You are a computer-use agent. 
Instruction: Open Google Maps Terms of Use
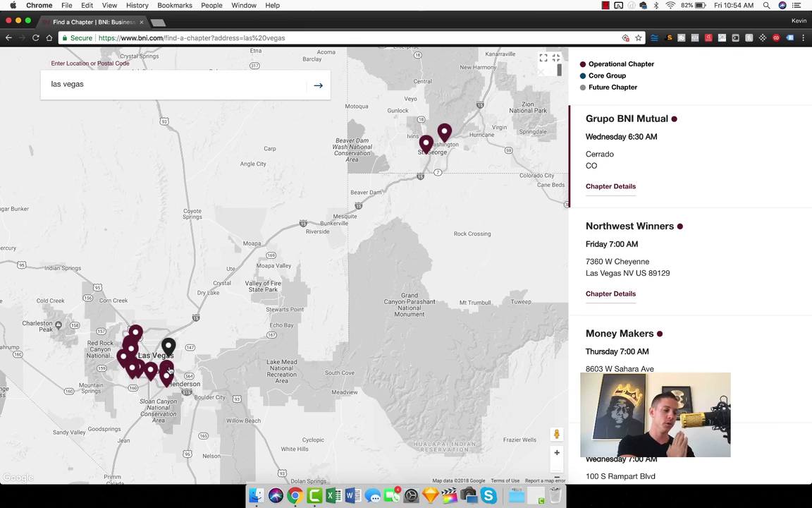click(505, 480)
